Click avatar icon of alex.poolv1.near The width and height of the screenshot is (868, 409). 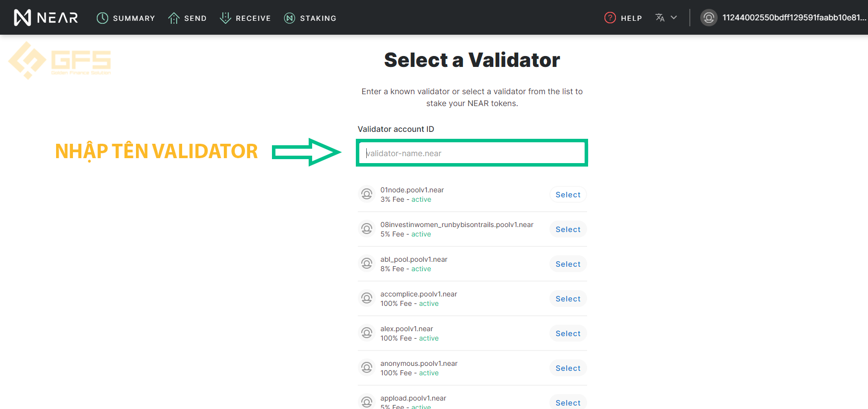coord(367,333)
